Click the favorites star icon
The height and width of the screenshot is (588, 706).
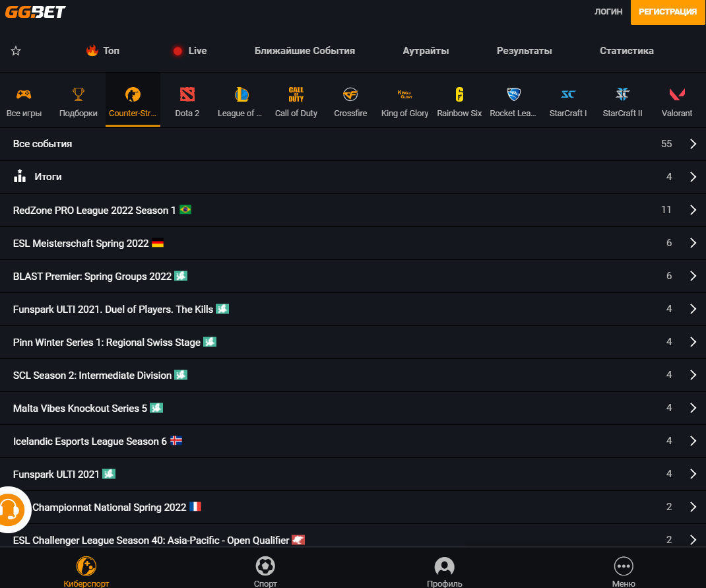(x=16, y=51)
